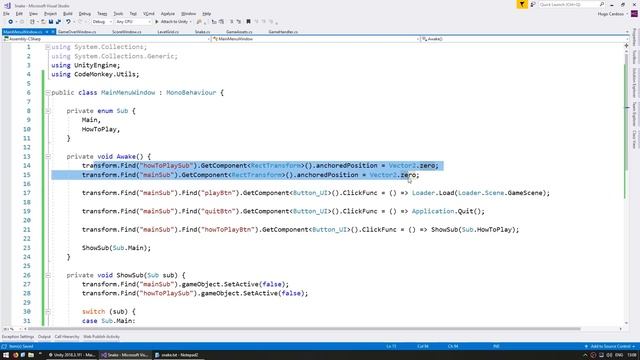
Task: Open the Windows Start menu
Action: point(6,355)
